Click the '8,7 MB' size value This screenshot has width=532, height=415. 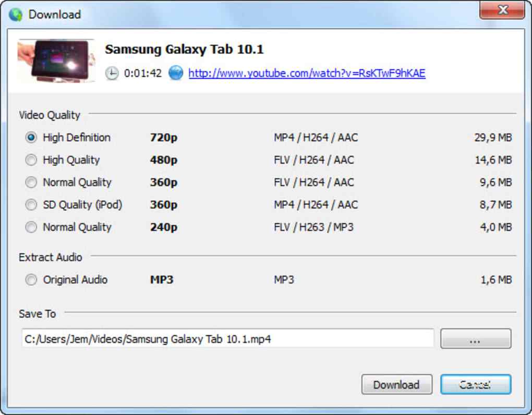tap(495, 205)
